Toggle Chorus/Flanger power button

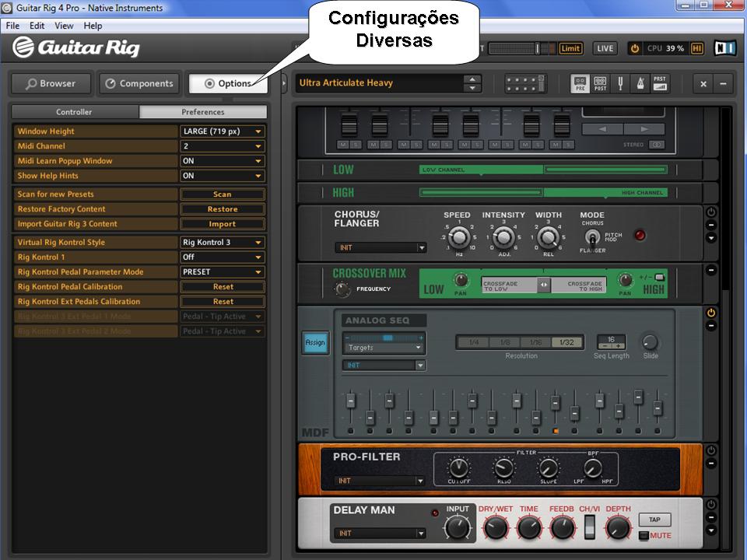(710, 212)
